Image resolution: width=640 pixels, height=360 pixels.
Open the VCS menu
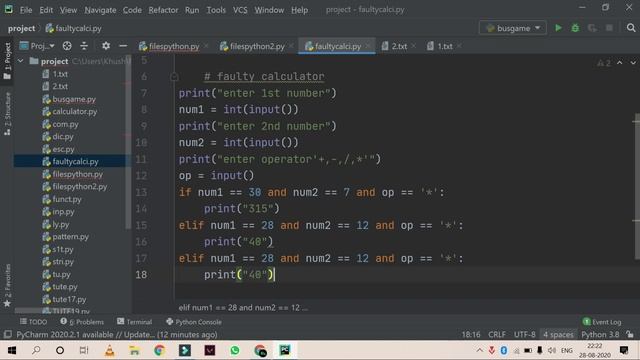click(240, 10)
